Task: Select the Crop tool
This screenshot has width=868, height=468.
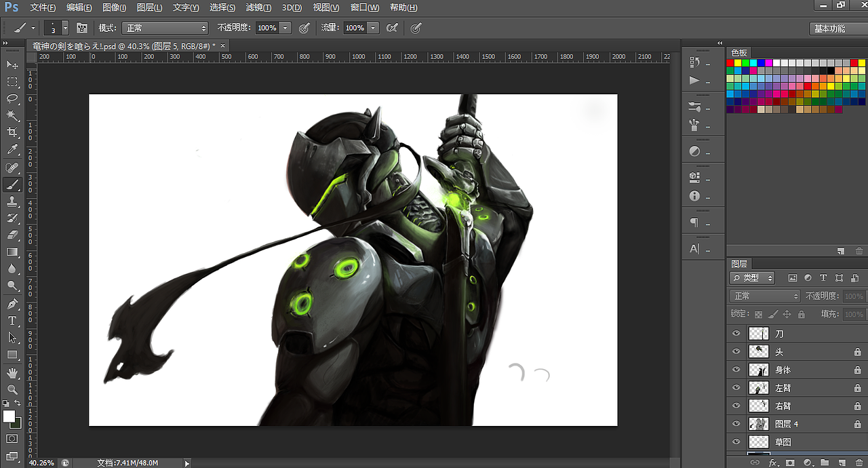Action: (x=12, y=133)
